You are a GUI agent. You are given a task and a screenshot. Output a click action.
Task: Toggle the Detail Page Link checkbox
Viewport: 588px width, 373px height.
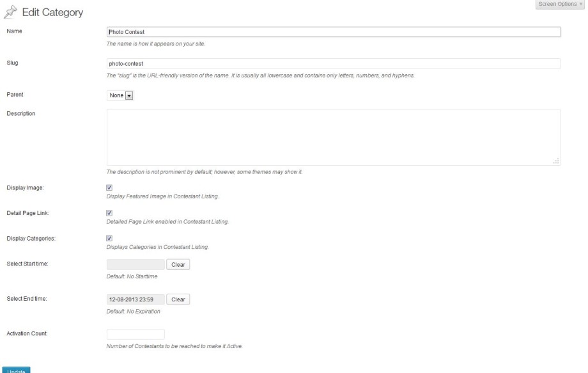click(109, 213)
